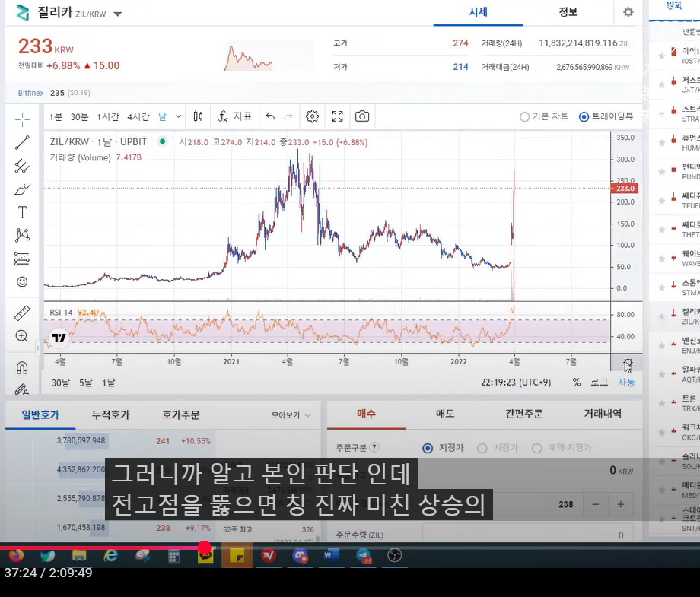Undo the last chart action
700x597 pixels.
pos(270,116)
